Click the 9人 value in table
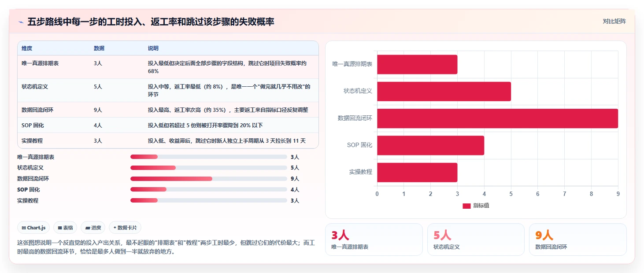 [x=98, y=110]
